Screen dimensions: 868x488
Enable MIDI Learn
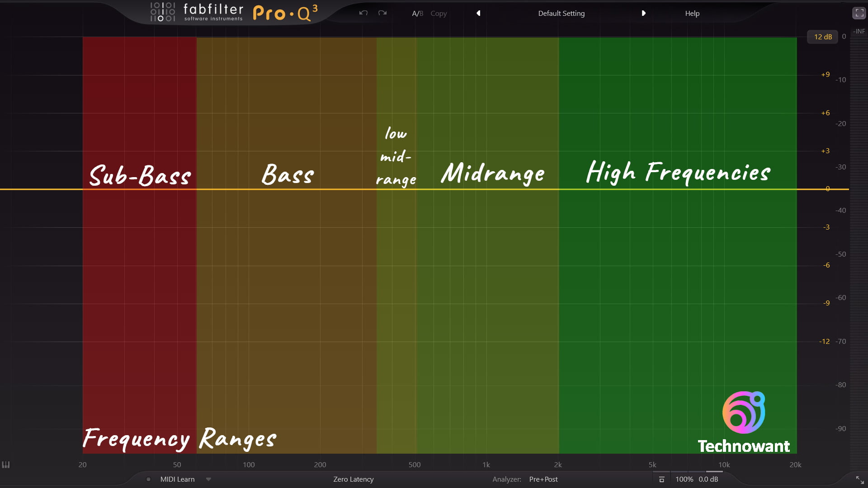tap(177, 479)
